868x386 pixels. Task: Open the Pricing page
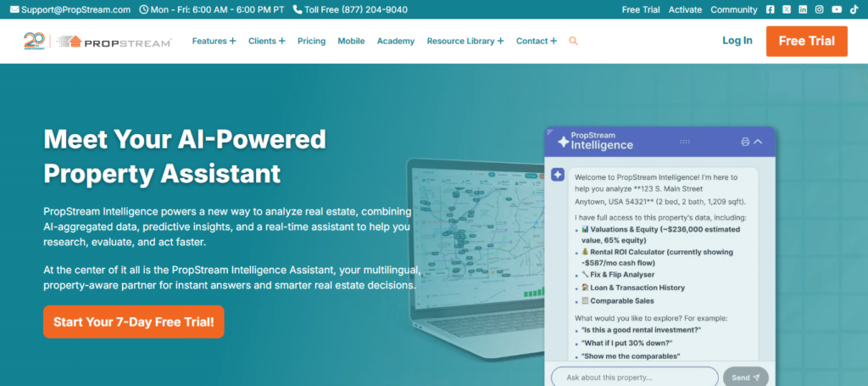312,41
